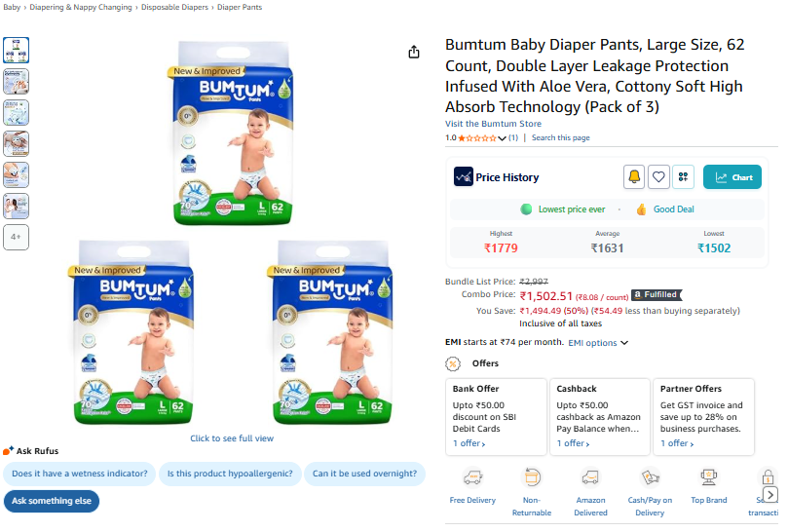Visit the Bumtum Store link
Screen dimensions: 788x532
click(x=493, y=124)
